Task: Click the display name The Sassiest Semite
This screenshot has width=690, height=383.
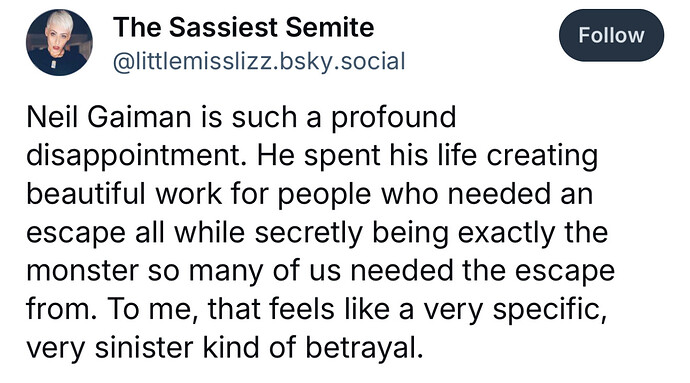Action: [x=243, y=27]
